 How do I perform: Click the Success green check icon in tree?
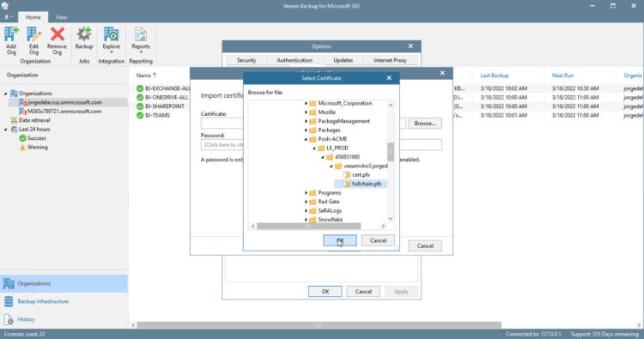coord(22,138)
